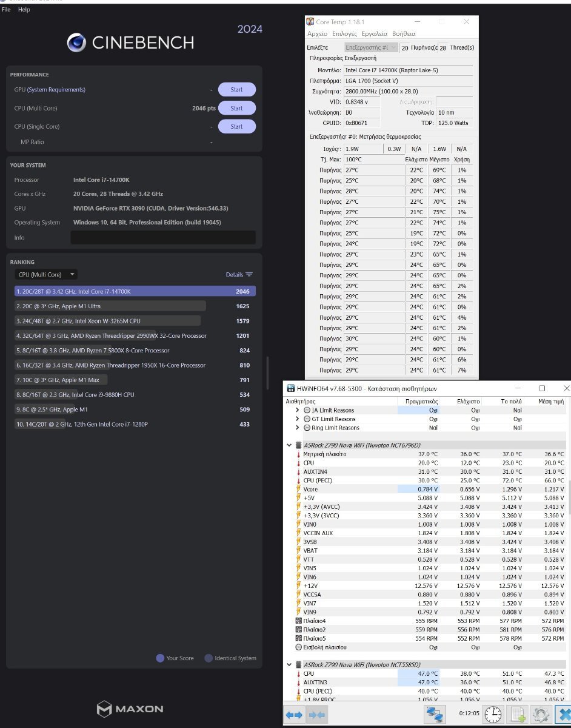Viewport: 571px width, 728px height.
Task: Open the Αρχείο menu in Core Temp
Action: (318, 34)
